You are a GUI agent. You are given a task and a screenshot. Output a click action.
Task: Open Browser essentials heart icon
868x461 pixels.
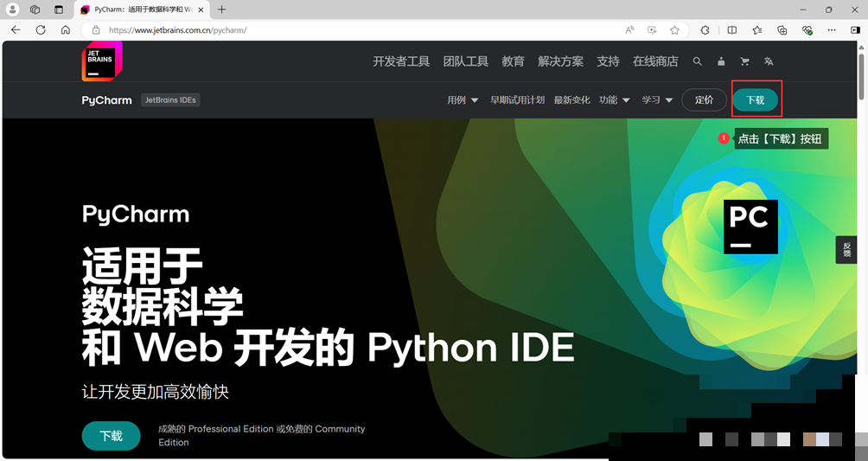tap(807, 30)
